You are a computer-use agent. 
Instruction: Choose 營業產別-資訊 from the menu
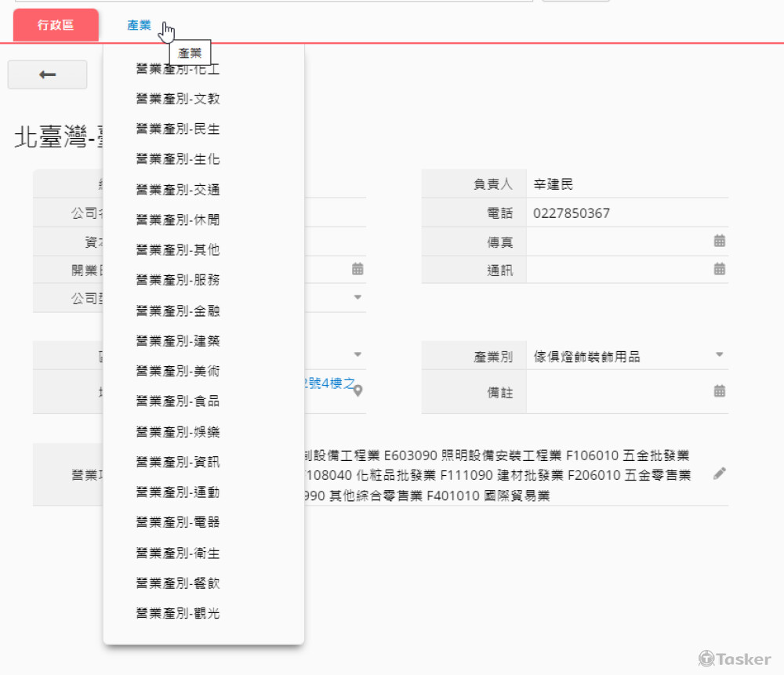click(x=178, y=462)
